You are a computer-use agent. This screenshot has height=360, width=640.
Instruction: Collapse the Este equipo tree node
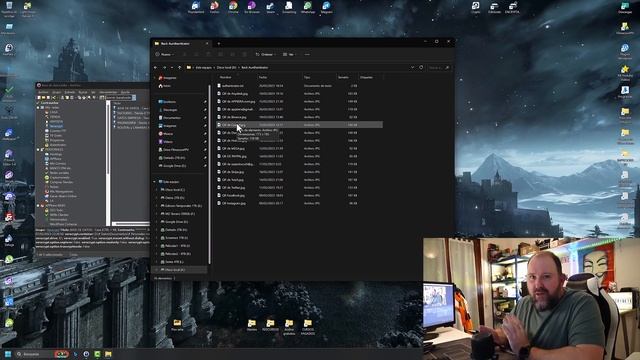[x=155, y=182]
